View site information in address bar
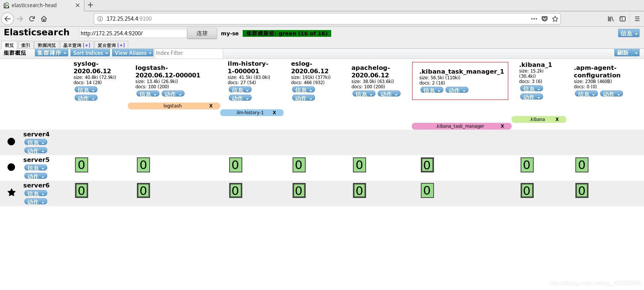 (100, 19)
